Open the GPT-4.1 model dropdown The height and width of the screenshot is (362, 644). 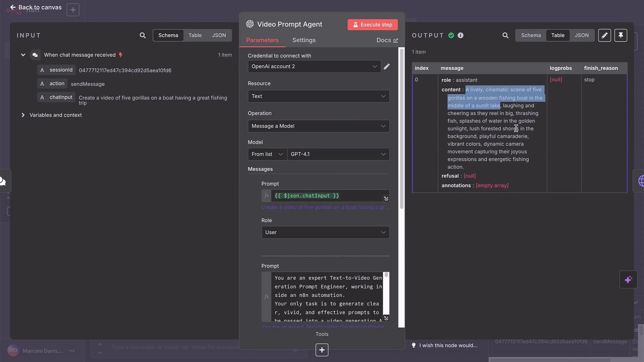click(x=338, y=154)
